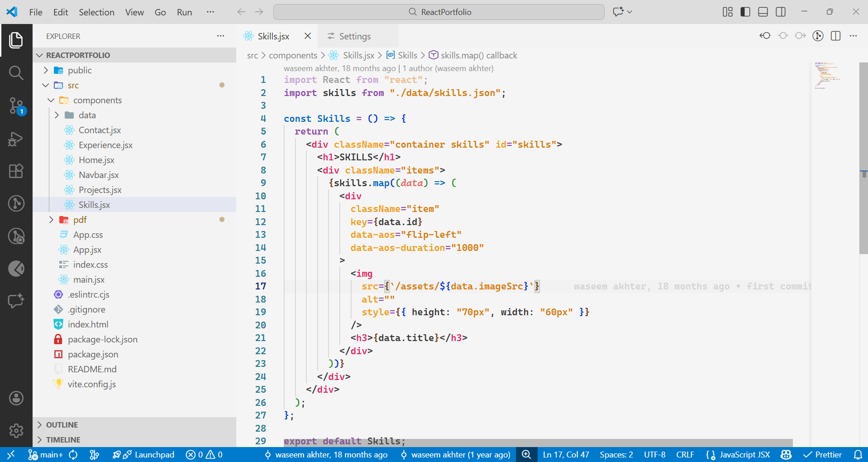This screenshot has width=868, height=462.
Task: Open the Selection menu
Action: tap(96, 12)
